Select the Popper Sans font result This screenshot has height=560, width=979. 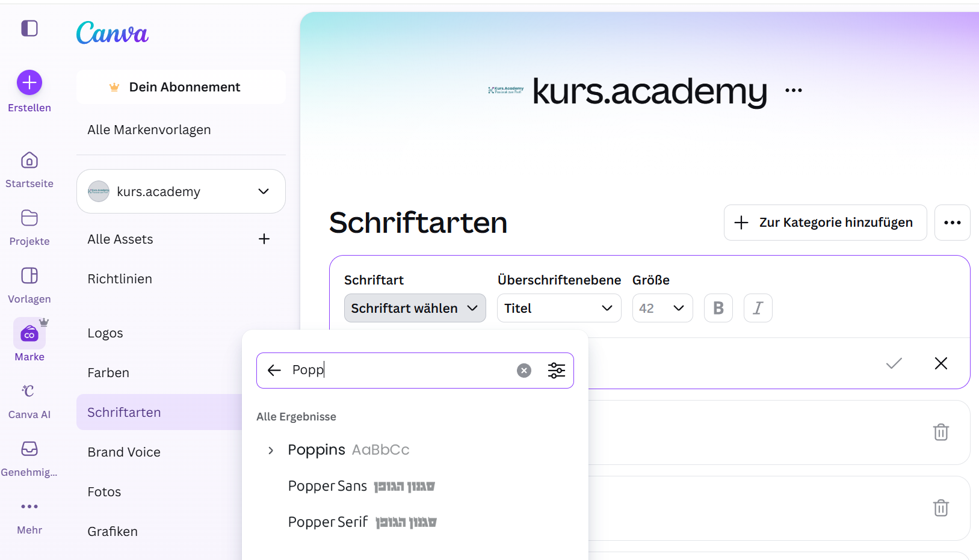(x=328, y=486)
